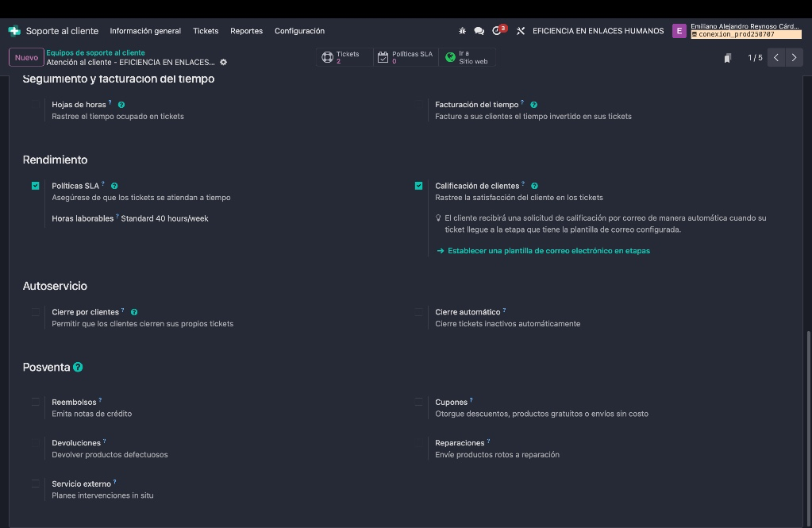The height and width of the screenshot is (528, 812).
Task: Click the wrench and screwdriver tools icon
Action: tap(521, 31)
